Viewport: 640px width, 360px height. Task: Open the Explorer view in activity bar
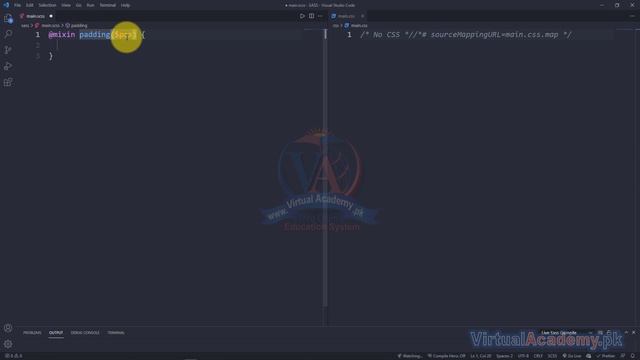pos(8,18)
